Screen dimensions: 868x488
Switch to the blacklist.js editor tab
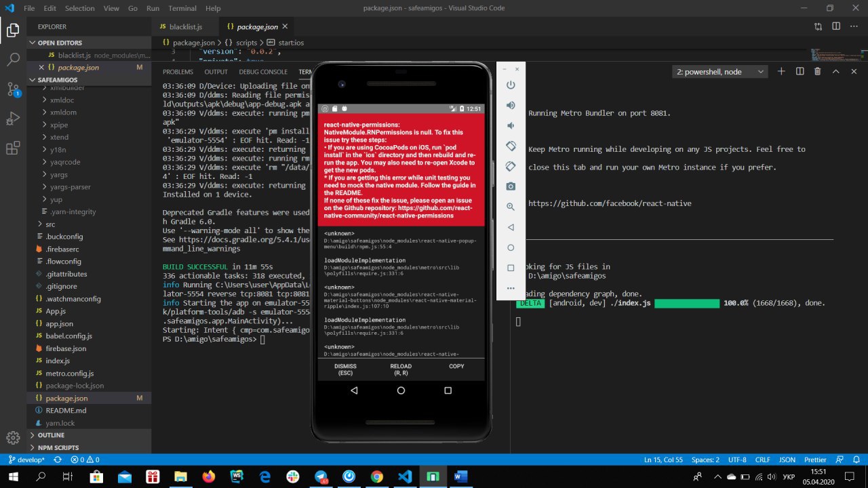[185, 27]
